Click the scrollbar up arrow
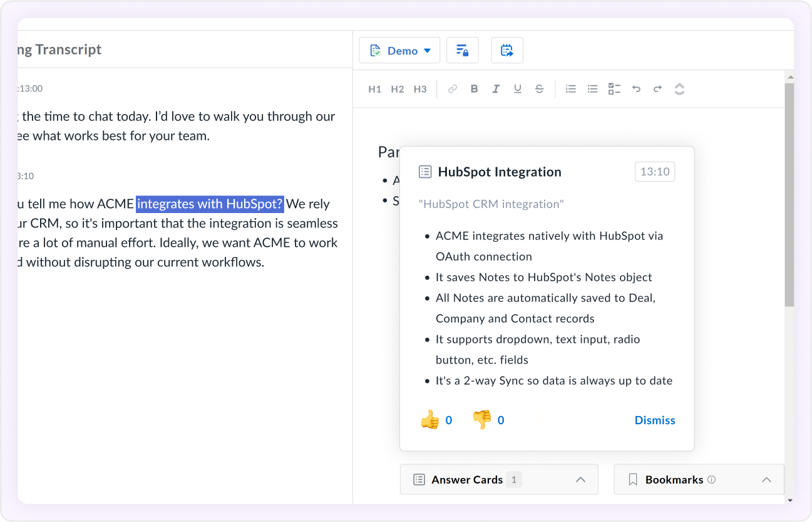 pyautogui.click(x=789, y=78)
